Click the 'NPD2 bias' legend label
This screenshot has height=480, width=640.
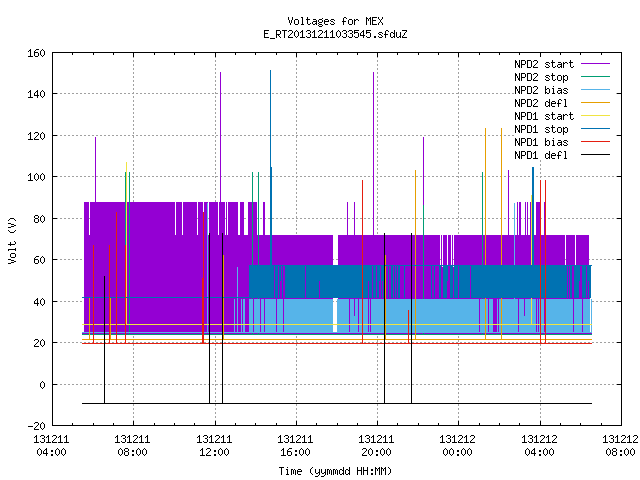click(x=541, y=90)
